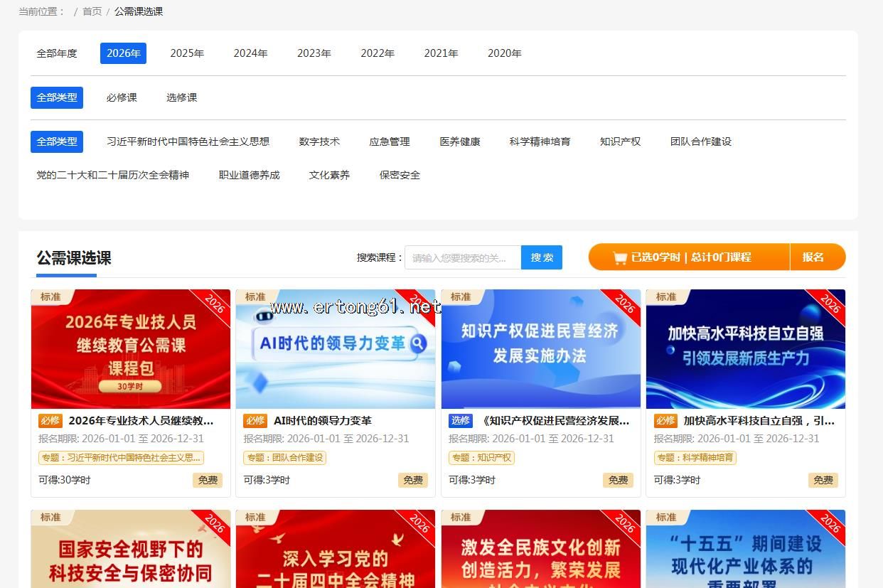
Task: Click the 必修 badge on AI时代的领导力变革
Action: tap(255, 421)
